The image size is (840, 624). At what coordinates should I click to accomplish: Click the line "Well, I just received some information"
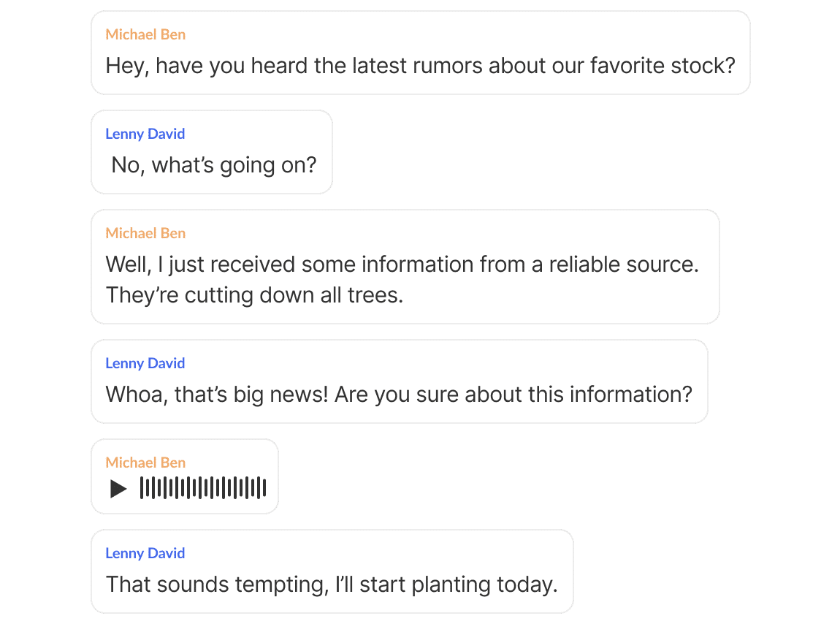402,265
